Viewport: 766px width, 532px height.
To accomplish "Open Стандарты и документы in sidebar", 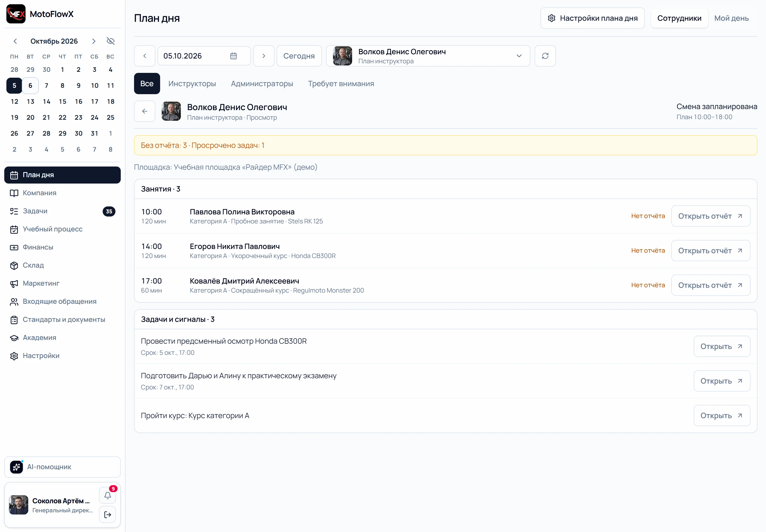I will click(x=62, y=319).
